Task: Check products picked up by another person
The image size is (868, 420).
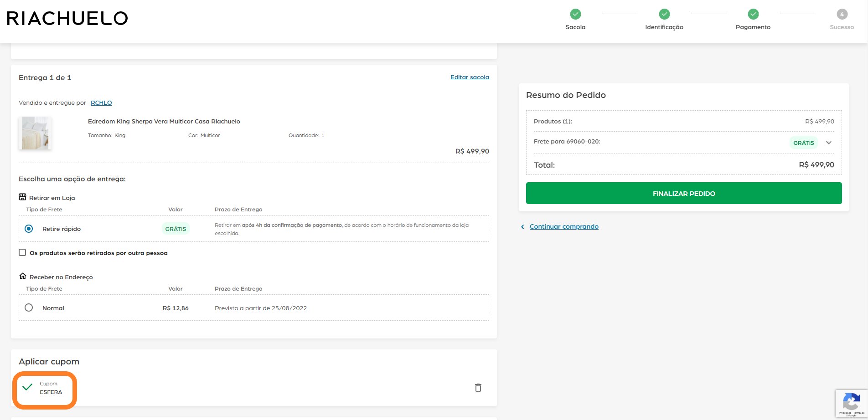Action: pyautogui.click(x=22, y=252)
